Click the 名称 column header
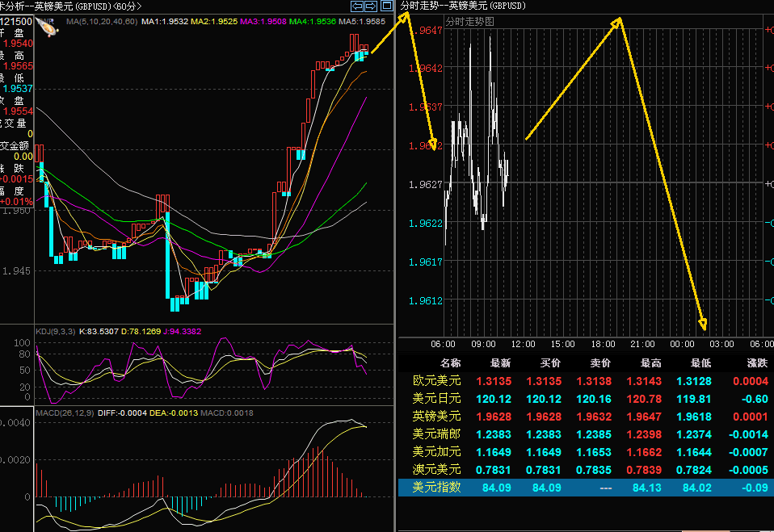Image resolution: width=774 pixels, height=532 pixels. point(449,363)
